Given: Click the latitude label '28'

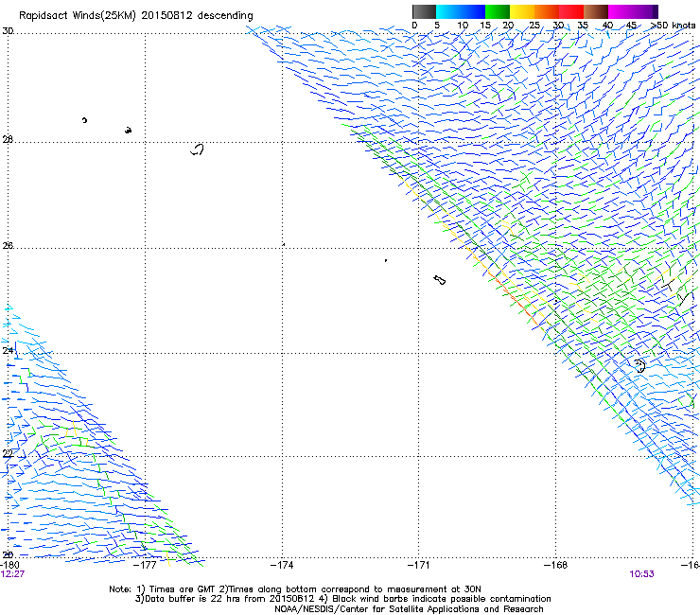Looking at the screenshot, I should pyautogui.click(x=8, y=139).
